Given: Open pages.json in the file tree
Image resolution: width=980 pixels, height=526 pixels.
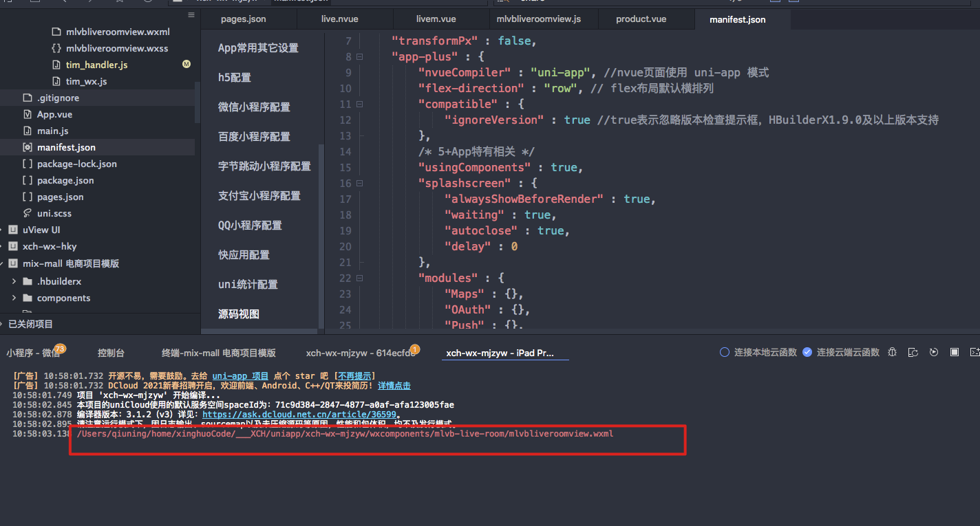Looking at the screenshot, I should (x=60, y=197).
